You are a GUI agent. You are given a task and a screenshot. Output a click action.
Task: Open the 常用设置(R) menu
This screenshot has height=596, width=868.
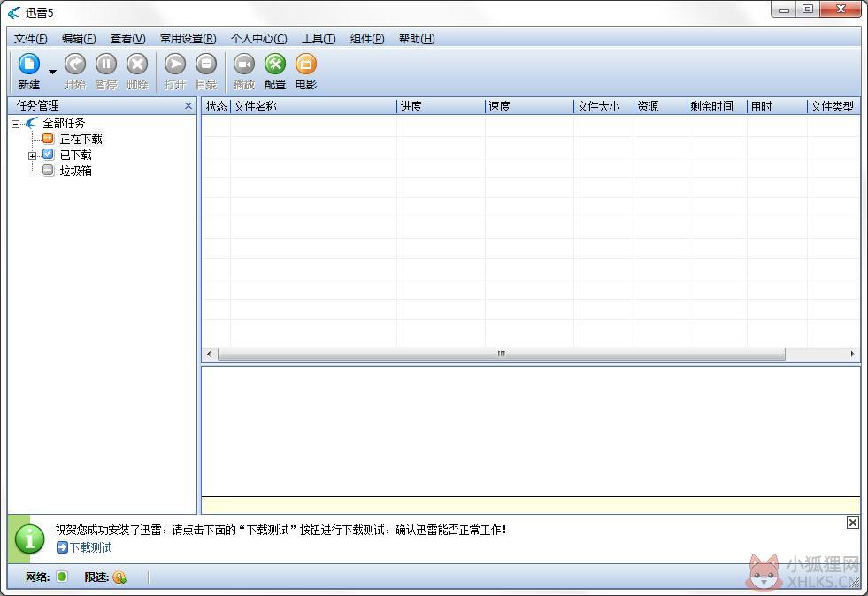coord(188,39)
